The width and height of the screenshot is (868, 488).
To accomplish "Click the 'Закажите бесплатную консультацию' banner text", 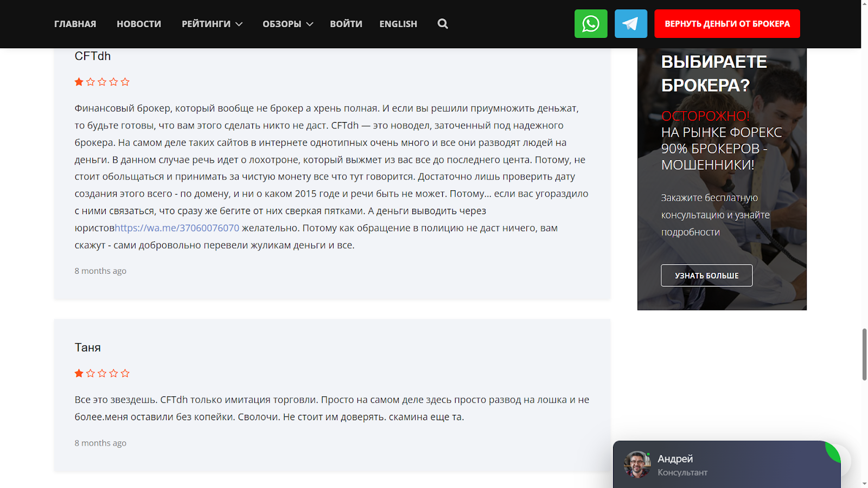I will click(716, 215).
